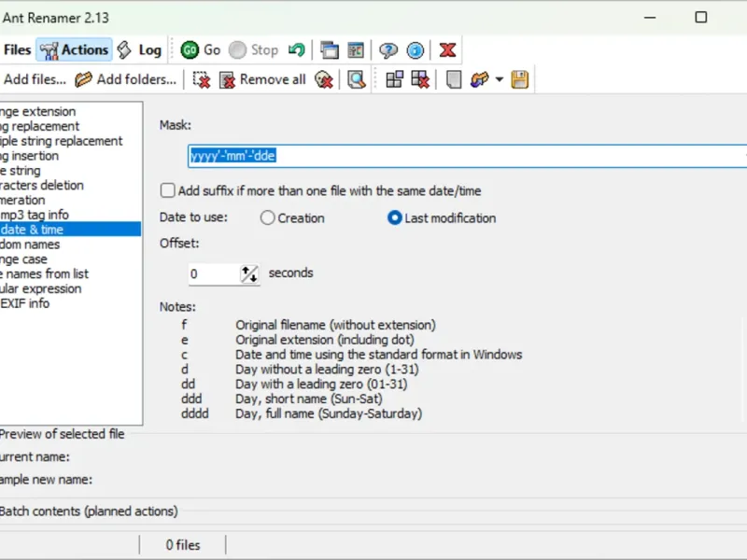Click the magnifier preview icon
Image resolution: width=747 pixels, height=560 pixels.
coord(357,79)
